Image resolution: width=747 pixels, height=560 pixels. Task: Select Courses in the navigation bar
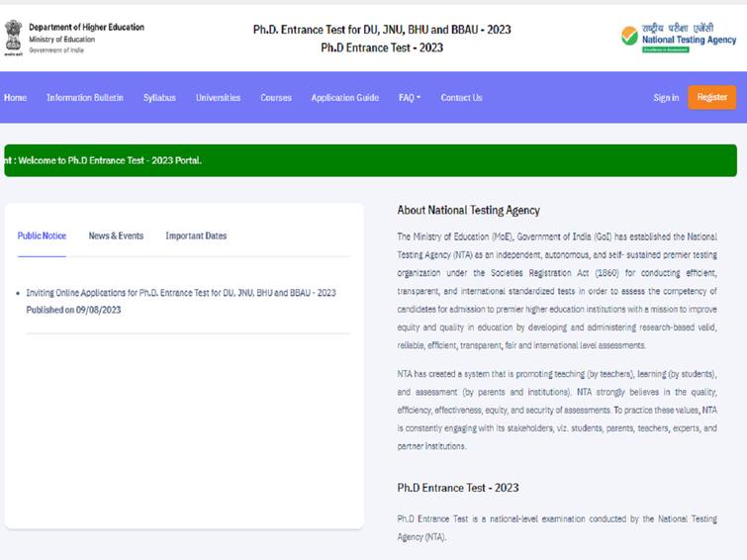tap(276, 98)
